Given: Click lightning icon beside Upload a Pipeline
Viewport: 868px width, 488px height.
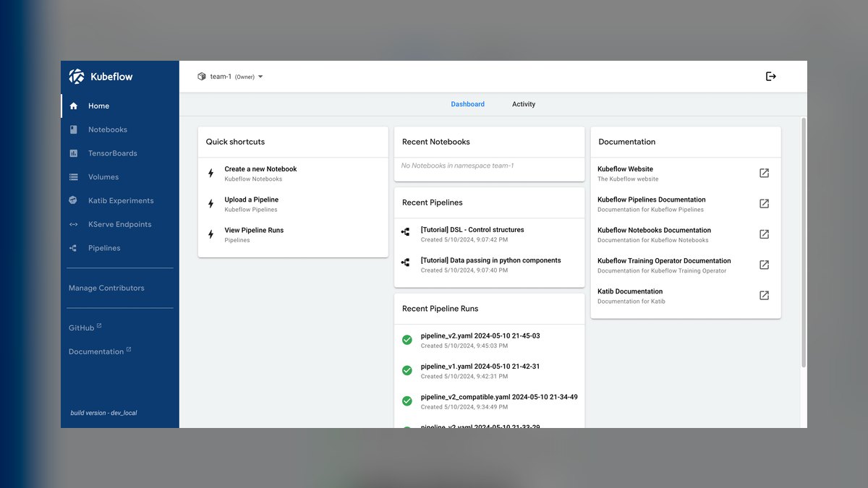Looking at the screenshot, I should [x=211, y=204].
